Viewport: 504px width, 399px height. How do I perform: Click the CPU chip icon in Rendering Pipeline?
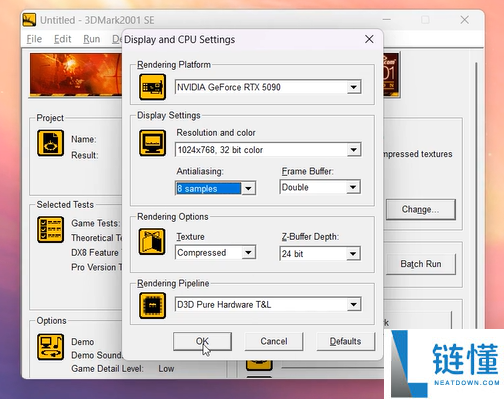[152, 305]
